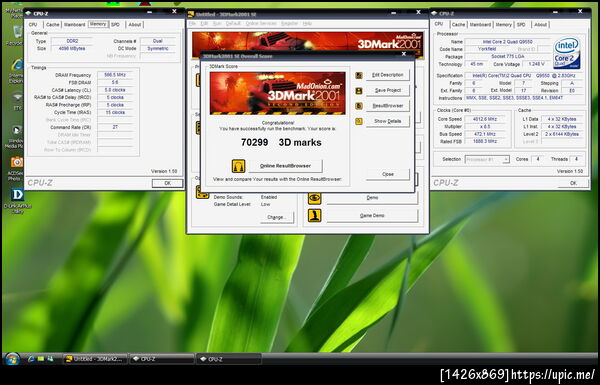Select the Windows Media Player desktop icon
The width and height of the screenshot is (600, 385).
pyautogui.click(x=16, y=137)
